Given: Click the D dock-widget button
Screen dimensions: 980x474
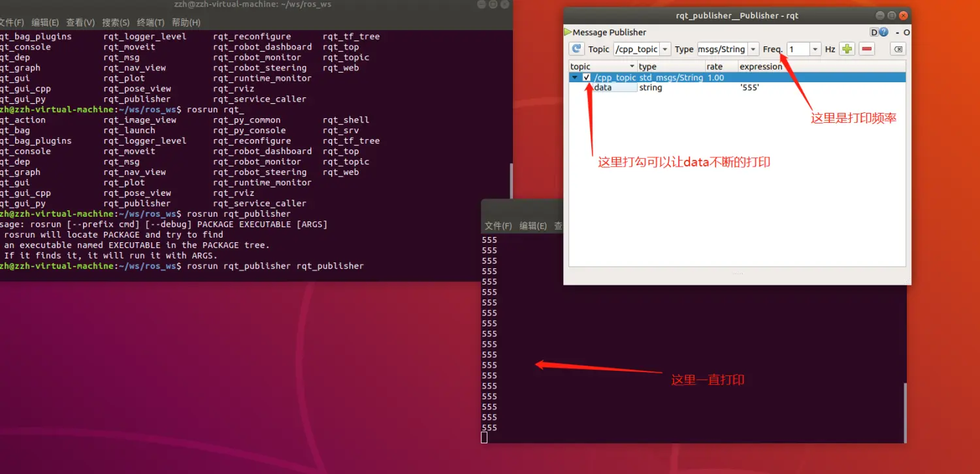Looking at the screenshot, I should point(874,32).
